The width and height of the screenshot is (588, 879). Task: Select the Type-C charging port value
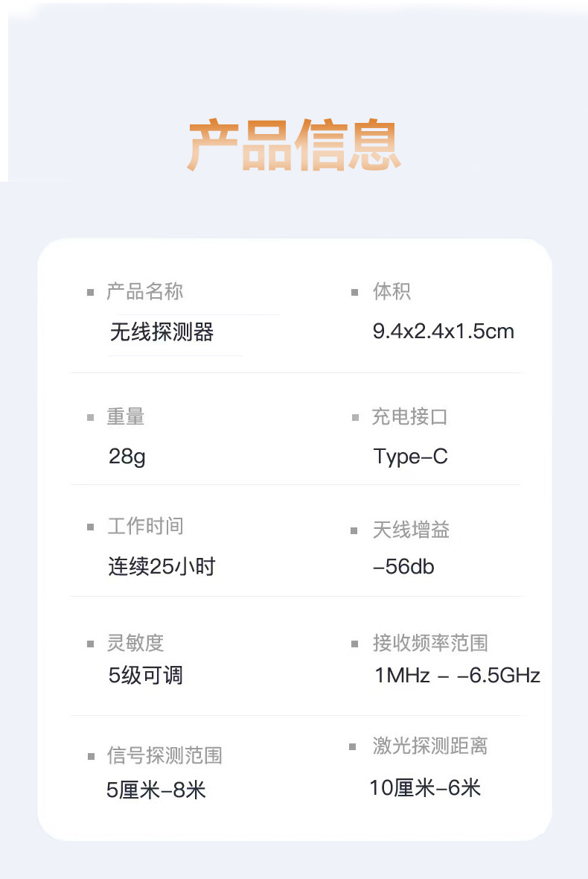click(410, 456)
